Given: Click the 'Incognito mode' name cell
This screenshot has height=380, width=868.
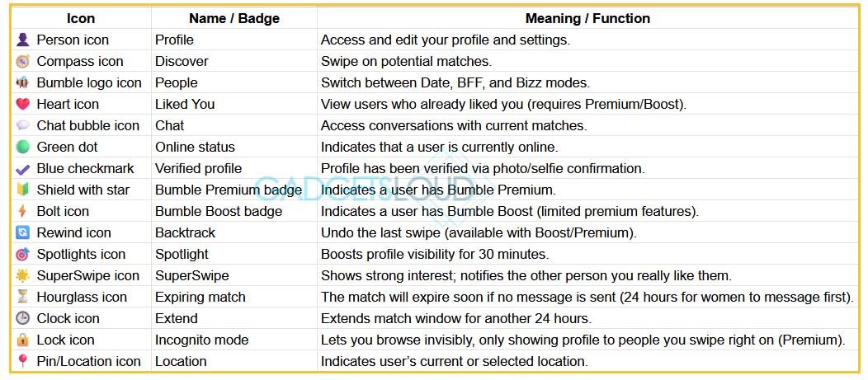Looking at the screenshot, I should pyautogui.click(x=234, y=340).
